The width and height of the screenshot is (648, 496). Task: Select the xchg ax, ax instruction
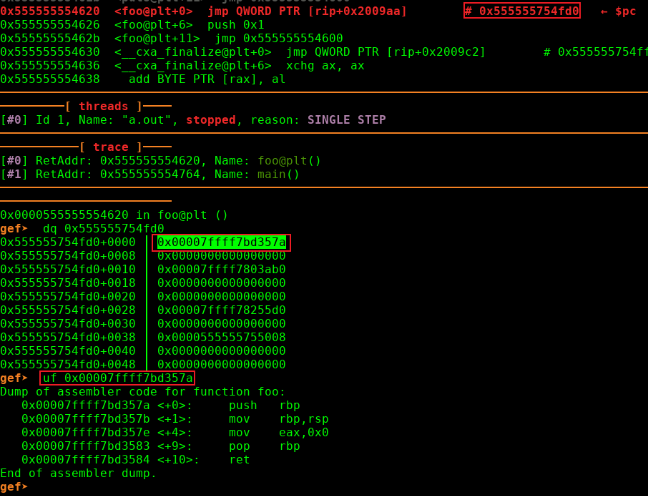pos(325,66)
